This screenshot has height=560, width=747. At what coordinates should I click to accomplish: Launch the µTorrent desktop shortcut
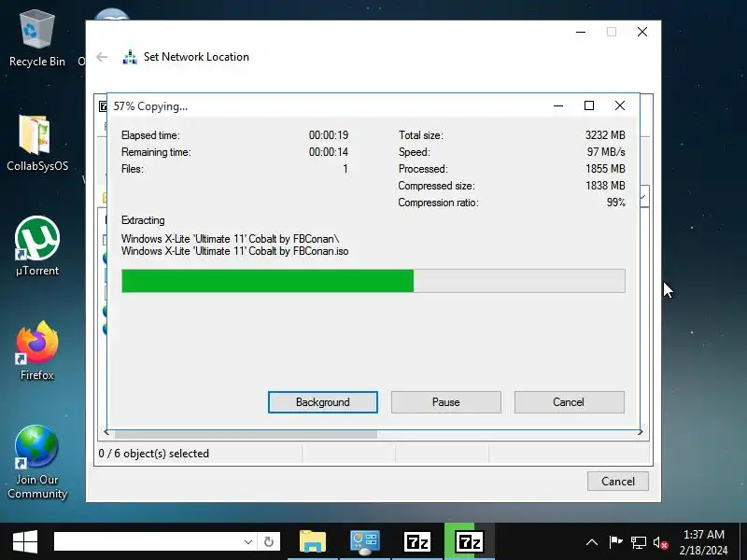[36, 246]
